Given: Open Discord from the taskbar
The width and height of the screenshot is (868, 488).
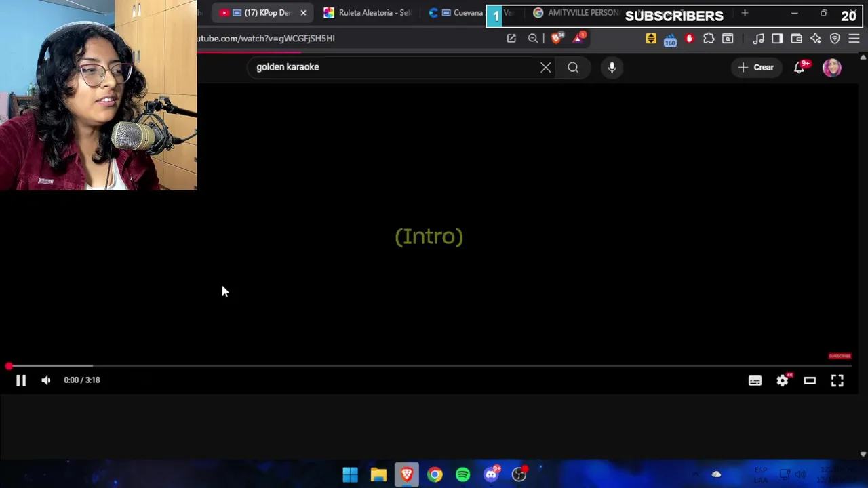Looking at the screenshot, I should pyautogui.click(x=491, y=474).
